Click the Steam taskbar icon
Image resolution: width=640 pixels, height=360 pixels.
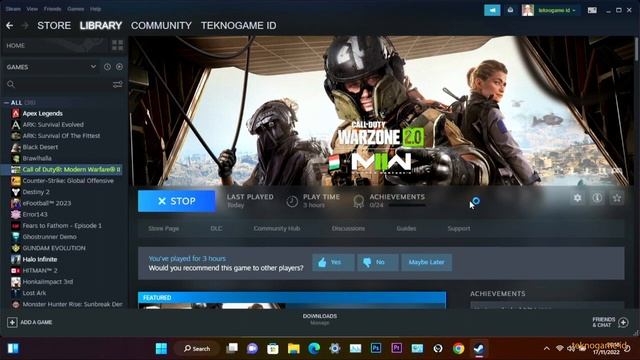coord(479,349)
